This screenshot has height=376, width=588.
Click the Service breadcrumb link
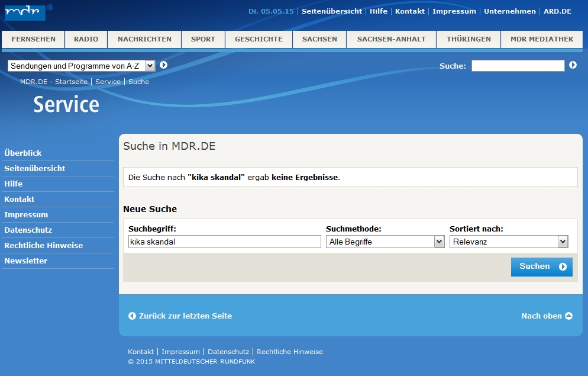(108, 82)
